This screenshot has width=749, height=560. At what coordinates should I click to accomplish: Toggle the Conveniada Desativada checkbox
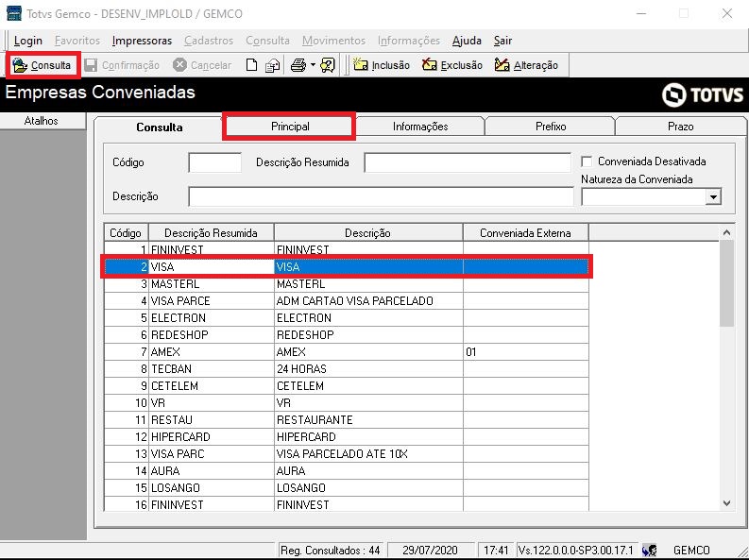click(x=587, y=161)
